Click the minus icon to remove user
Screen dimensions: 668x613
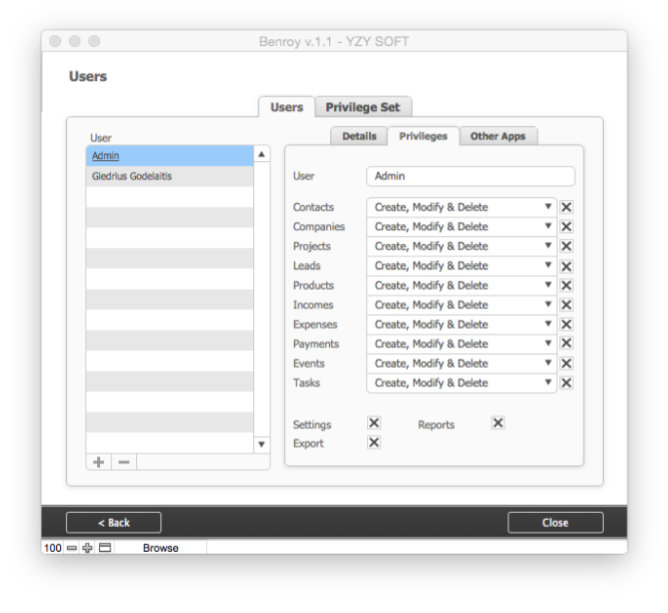pyautogui.click(x=123, y=462)
